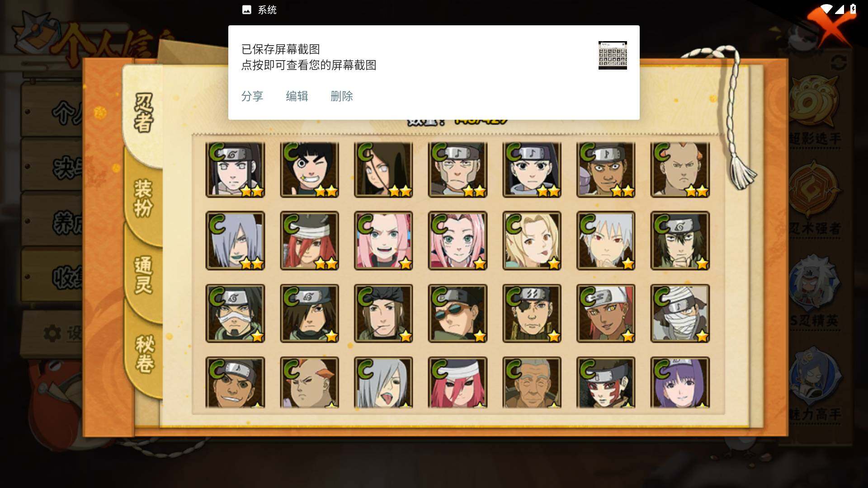Select the blonde Tsunade ninja portrait
This screenshot has height=488, width=868.
coord(532,241)
